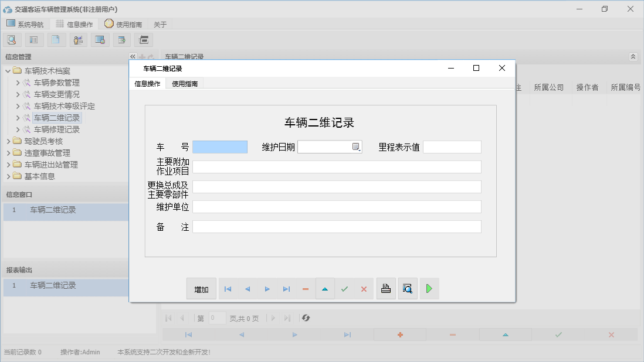Click the print icon in the dialog
644x362 pixels.
[386, 288]
